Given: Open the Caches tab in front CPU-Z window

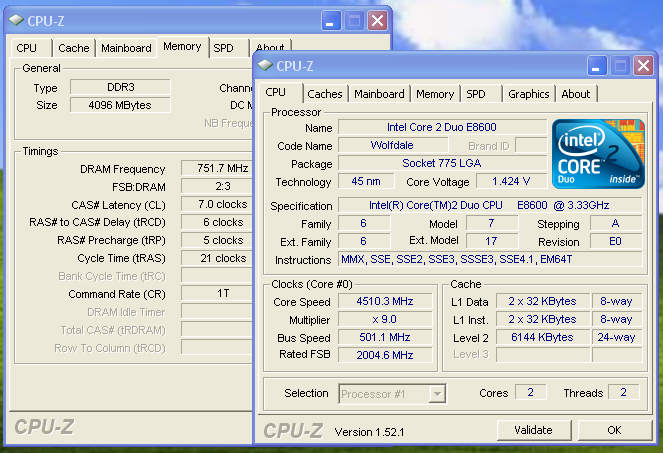Looking at the screenshot, I should pos(325,94).
